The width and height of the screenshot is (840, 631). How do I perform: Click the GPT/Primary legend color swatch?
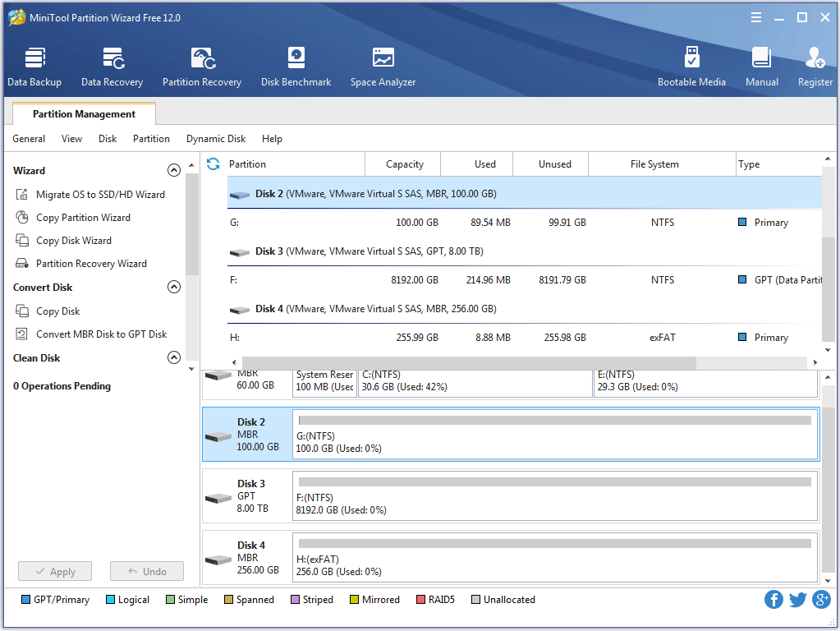25,600
